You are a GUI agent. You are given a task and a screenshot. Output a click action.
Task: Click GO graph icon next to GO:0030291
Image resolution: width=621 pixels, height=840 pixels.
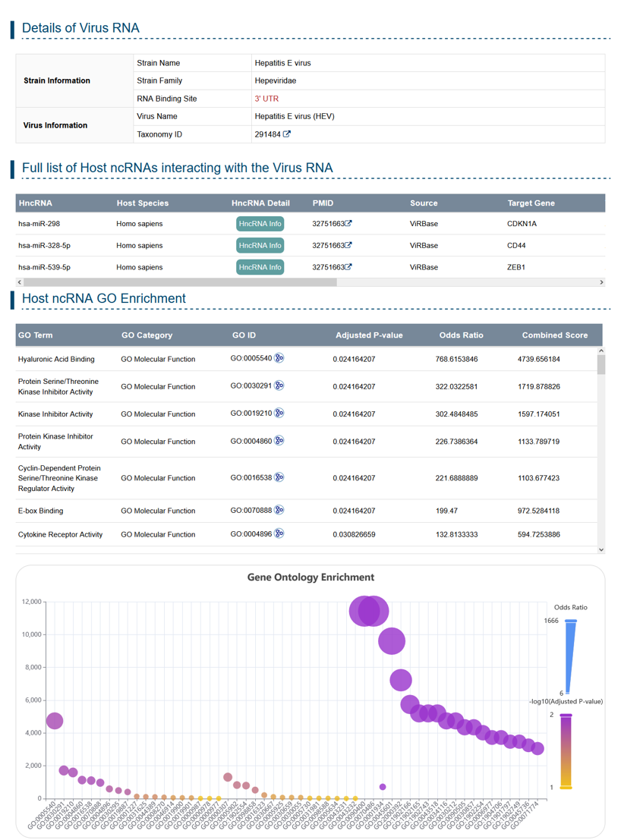coord(279,386)
